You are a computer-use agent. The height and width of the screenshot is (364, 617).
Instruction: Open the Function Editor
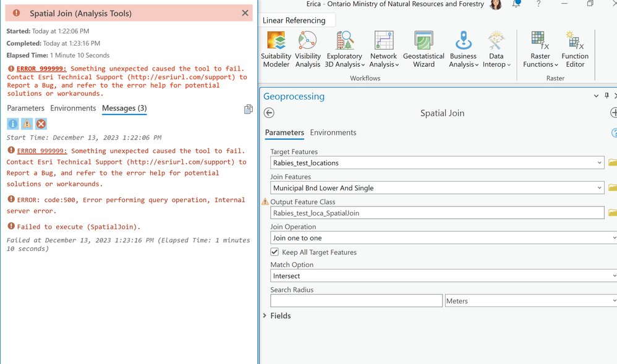pos(575,49)
